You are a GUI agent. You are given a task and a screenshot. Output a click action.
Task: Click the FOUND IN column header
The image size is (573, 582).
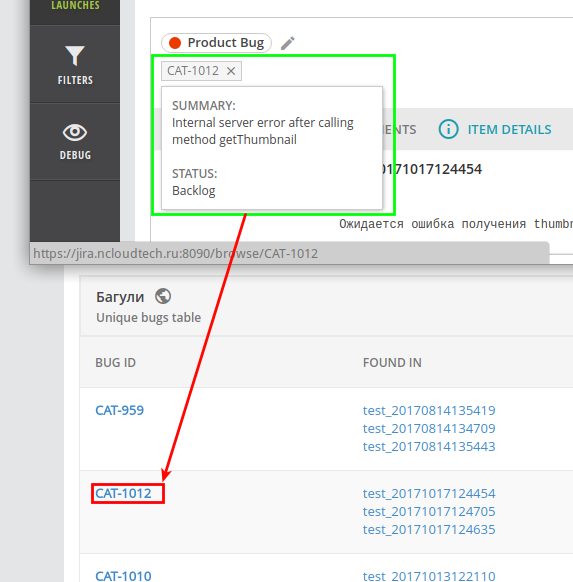(x=392, y=363)
